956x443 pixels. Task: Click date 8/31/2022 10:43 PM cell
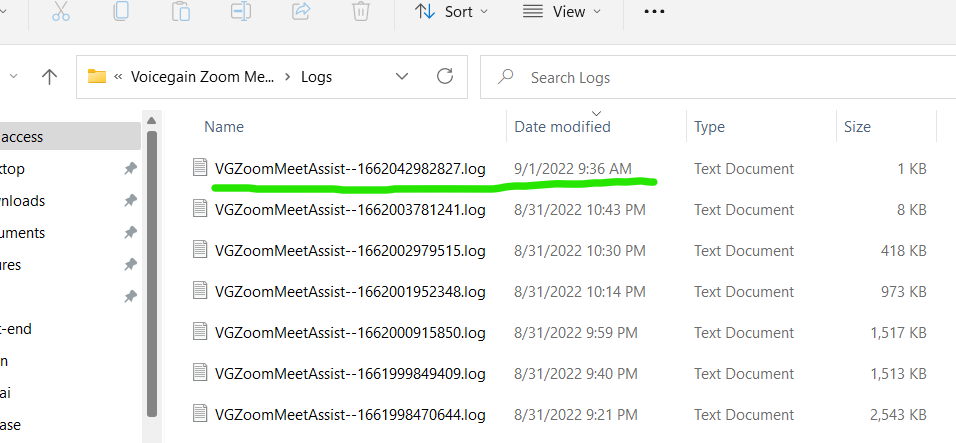tap(579, 210)
